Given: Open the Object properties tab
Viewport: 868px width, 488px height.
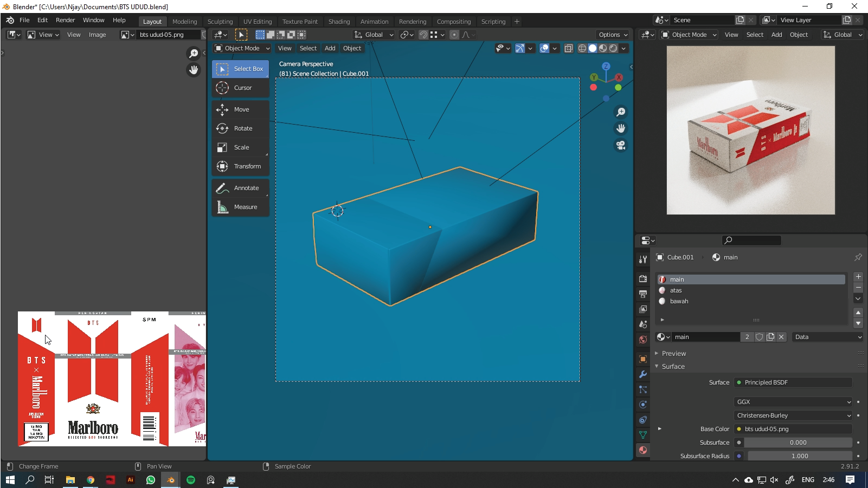Looking at the screenshot, I should coord(643,359).
